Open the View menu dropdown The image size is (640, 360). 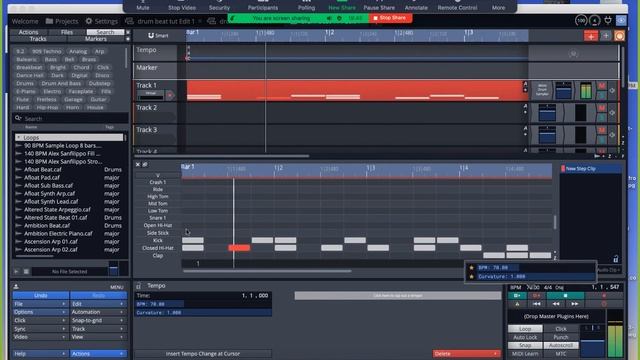tap(98, 337)
